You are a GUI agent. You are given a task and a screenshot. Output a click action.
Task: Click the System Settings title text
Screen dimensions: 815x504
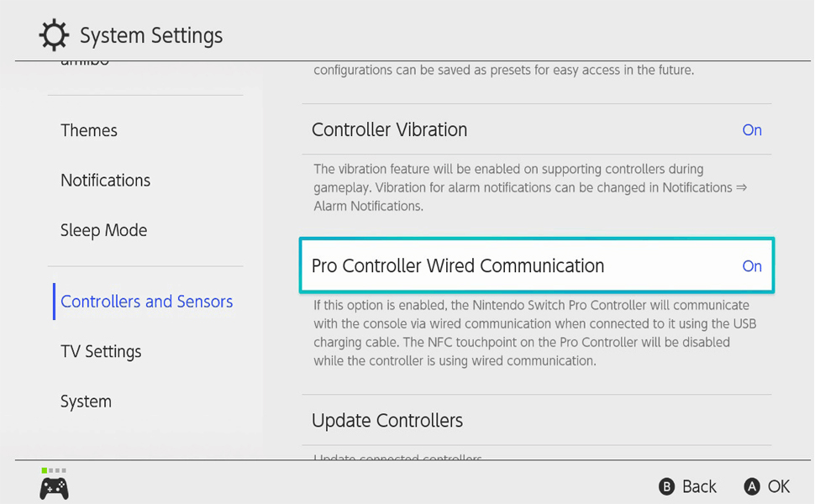point(151,36)
